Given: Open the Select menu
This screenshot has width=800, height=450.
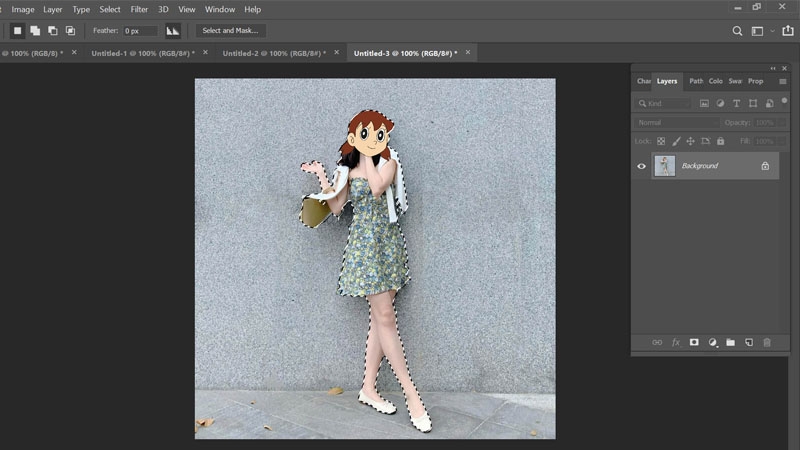Looking at the screenshot, I should (x=110, y=9).
